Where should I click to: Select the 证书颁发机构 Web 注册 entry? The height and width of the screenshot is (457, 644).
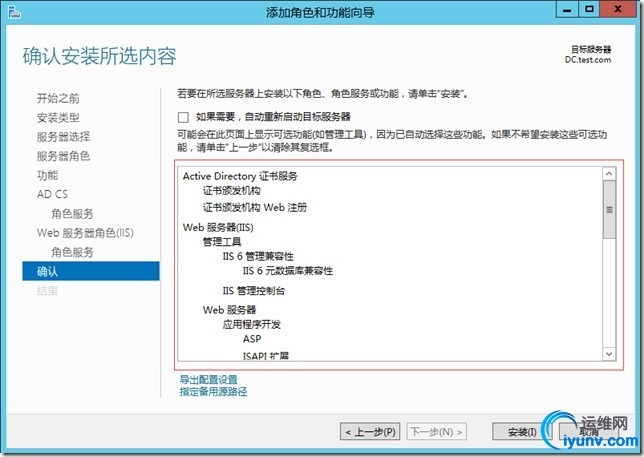[254, 207]
